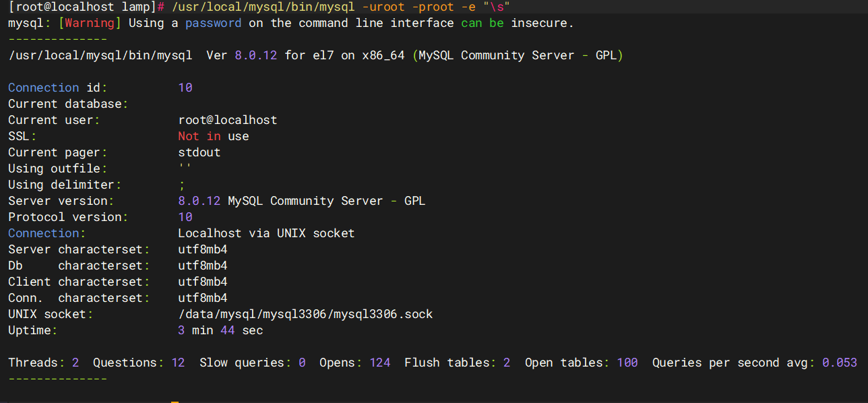This screenshot has width=868, height=403.
Task: Click the word "insecure." in the warning line
Action: point(542,23)
